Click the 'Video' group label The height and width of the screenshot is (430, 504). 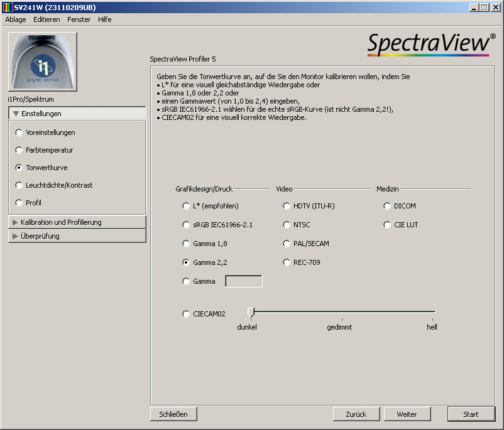pos(284,189)
